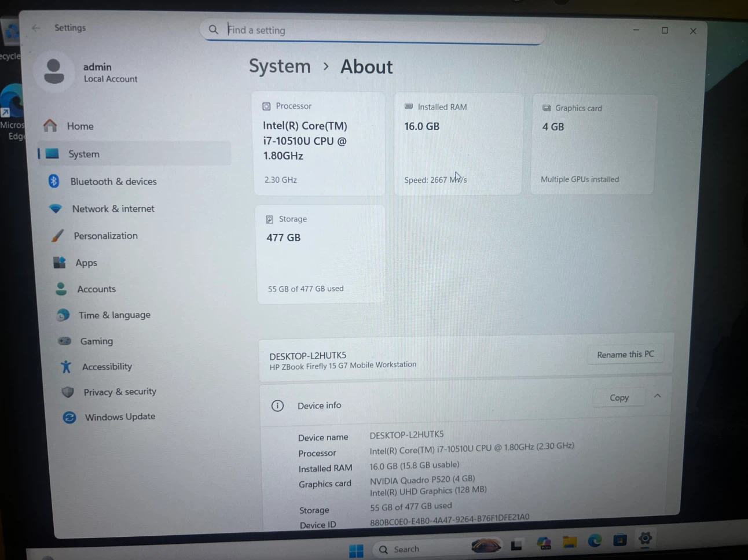Viewport: 748px width, 560px height.
Task: Click the back arrow in Settings
Action: click(x=36, y=28)
